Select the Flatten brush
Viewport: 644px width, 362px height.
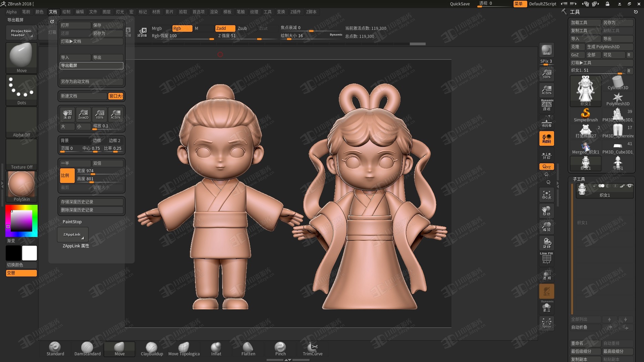(x=248, y=349)
